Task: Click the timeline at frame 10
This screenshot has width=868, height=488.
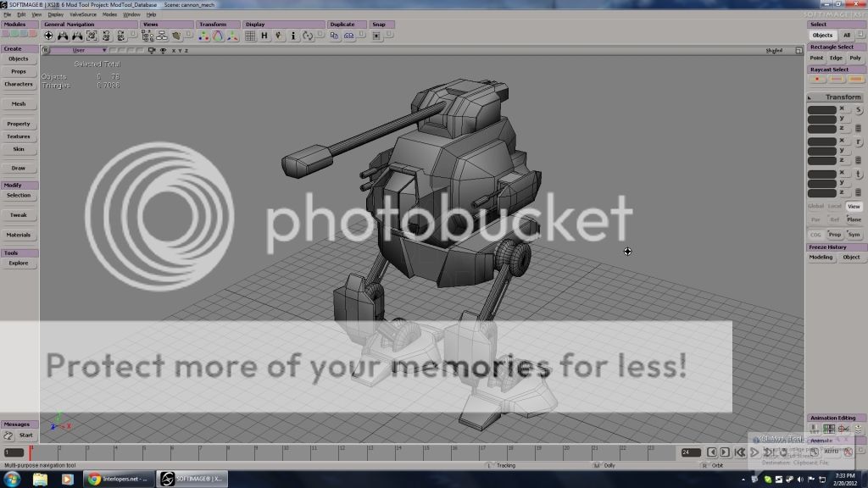Action: (x=282, y=452)
